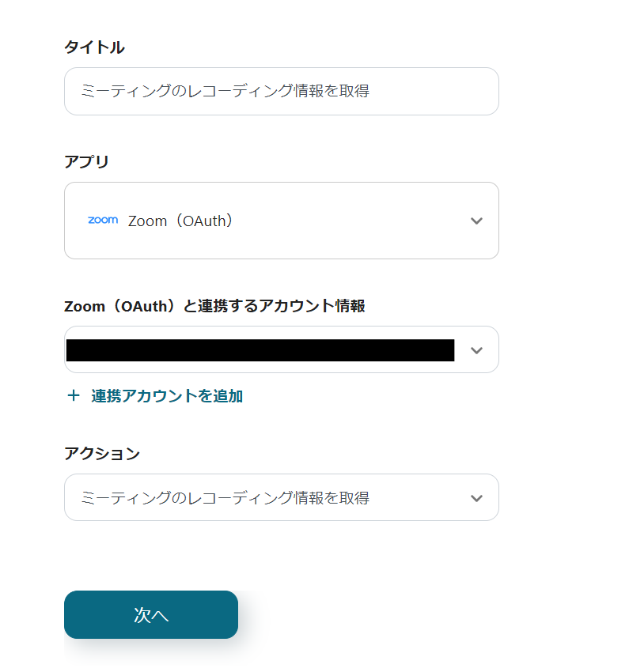The image size is (629, 672).
Task: Open the linked account combo box
Action: [x=281, y=349]
